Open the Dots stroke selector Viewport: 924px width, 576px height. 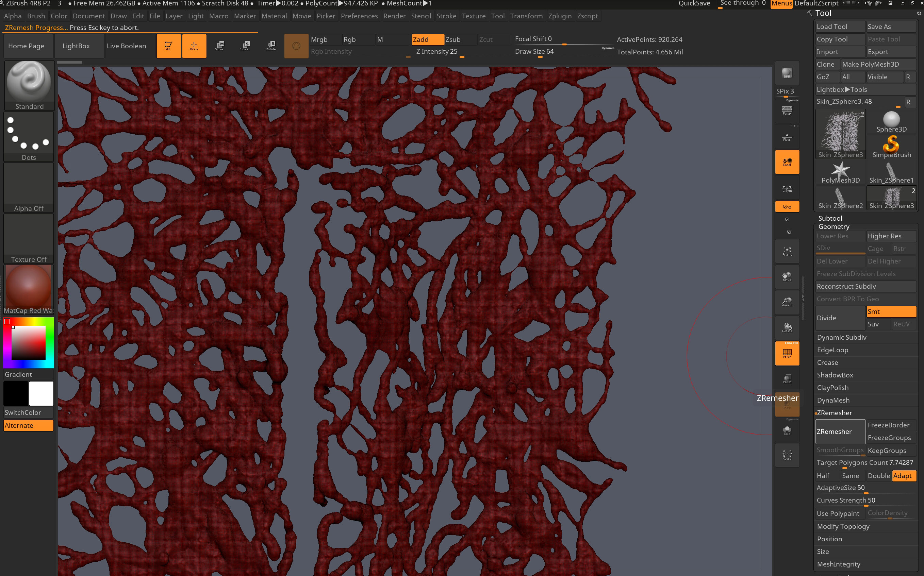tap(29, 137)
